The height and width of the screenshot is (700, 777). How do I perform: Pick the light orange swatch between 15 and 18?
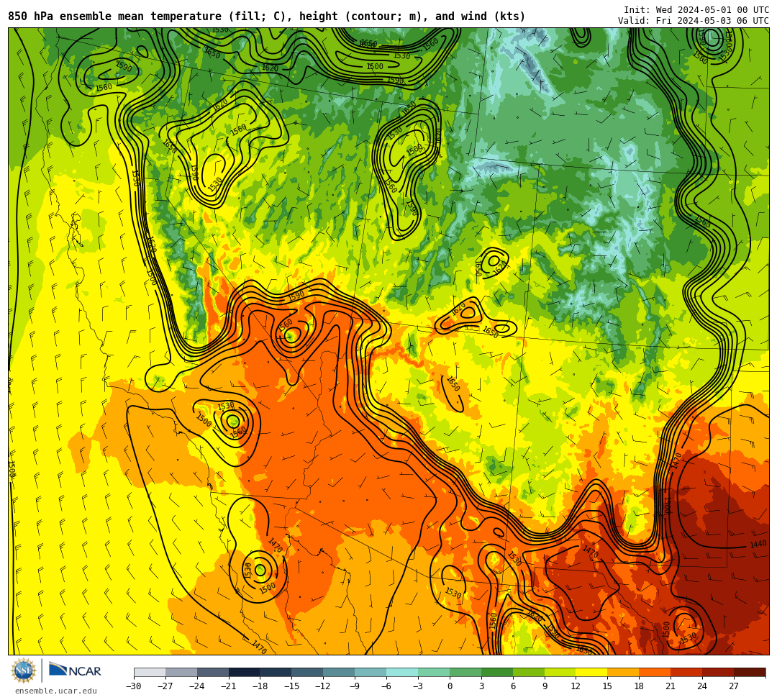(x=623, y=672)
